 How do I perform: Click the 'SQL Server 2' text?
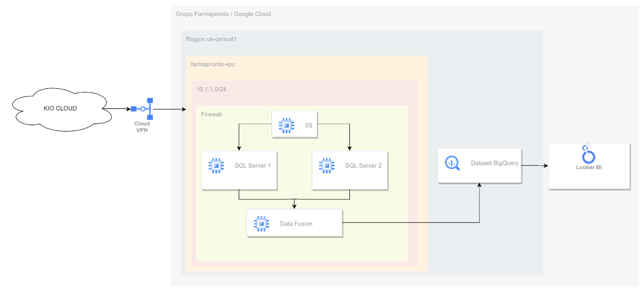coord(363,166)
